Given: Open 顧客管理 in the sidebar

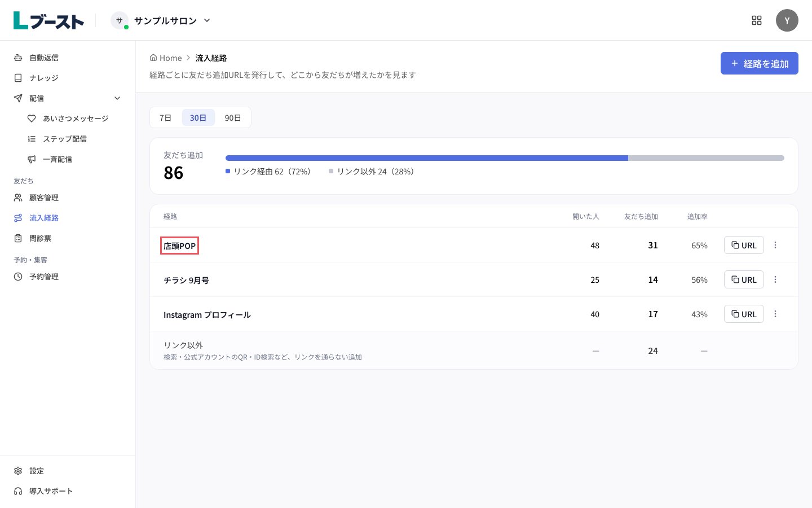Looking at the screenshot, I should 68,198.
